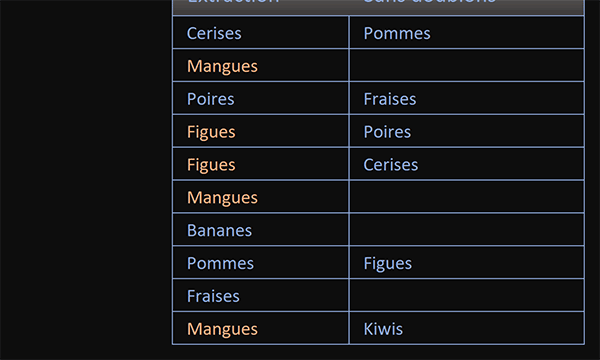Select the Bananes cell
This screenshot has width=600, height=360.
261,230
